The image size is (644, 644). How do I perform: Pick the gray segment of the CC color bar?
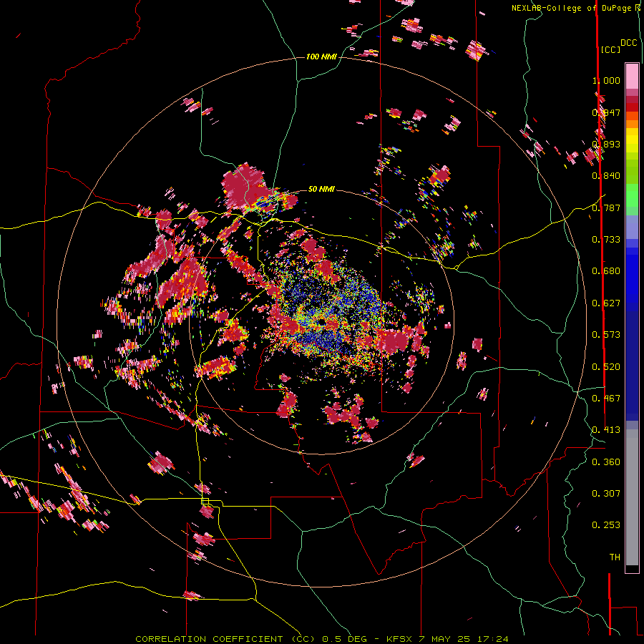coord(632,497)
